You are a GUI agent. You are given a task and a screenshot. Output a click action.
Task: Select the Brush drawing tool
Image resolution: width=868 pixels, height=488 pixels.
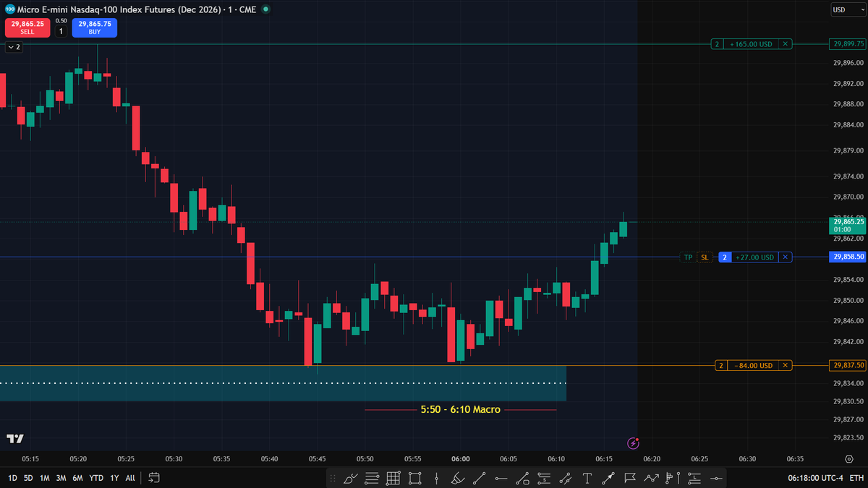point(351,478)
